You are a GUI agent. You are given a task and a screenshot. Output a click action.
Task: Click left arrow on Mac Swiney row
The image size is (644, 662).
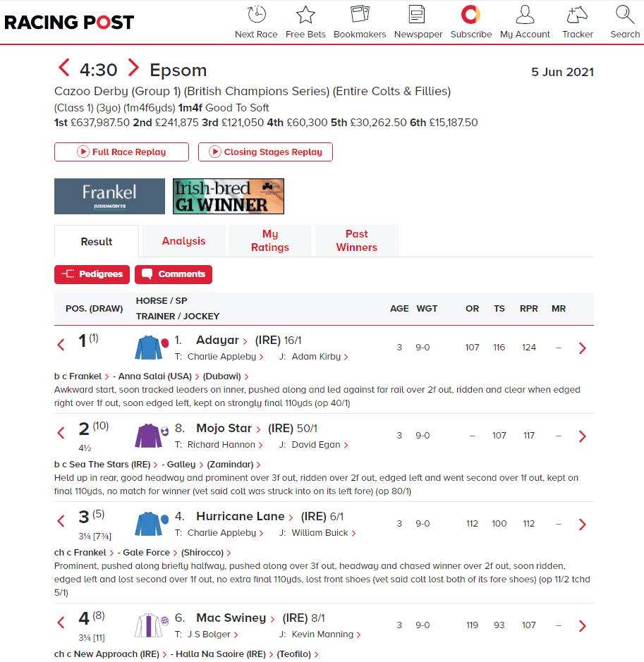tap(61, 623)
